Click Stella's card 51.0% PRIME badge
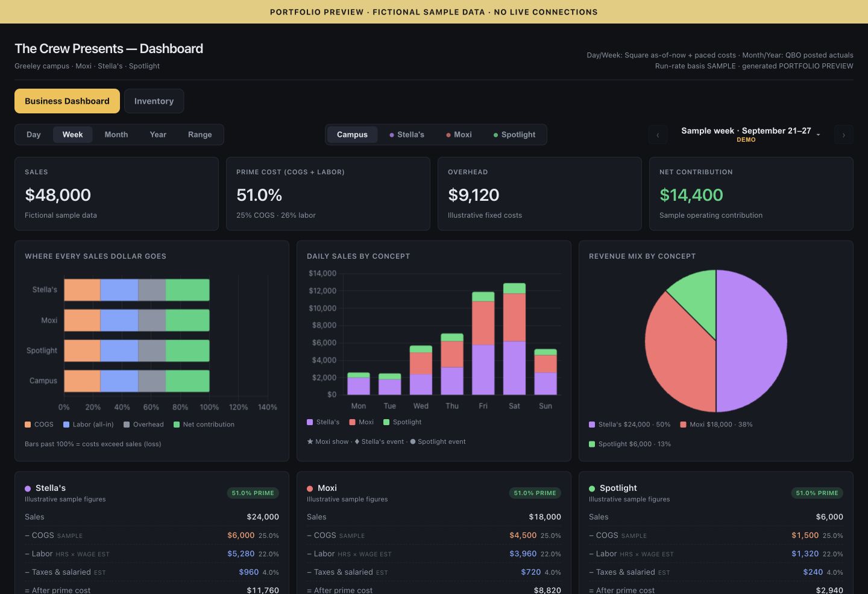 click(253, 493)
